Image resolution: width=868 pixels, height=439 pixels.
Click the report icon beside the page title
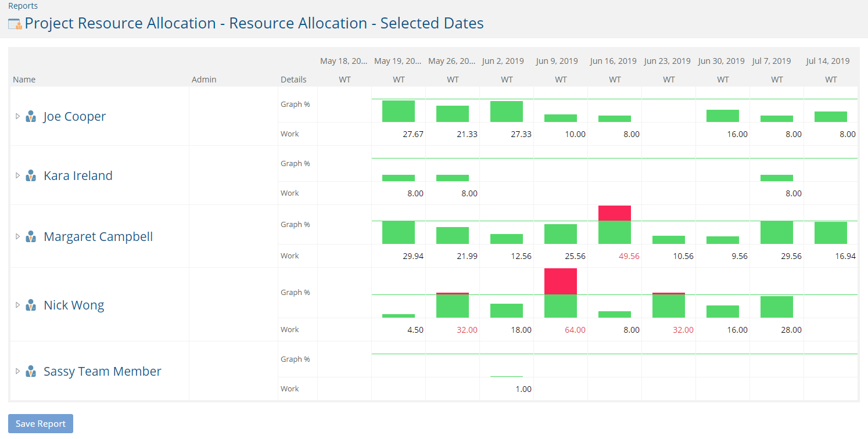[x=15, y=24]
